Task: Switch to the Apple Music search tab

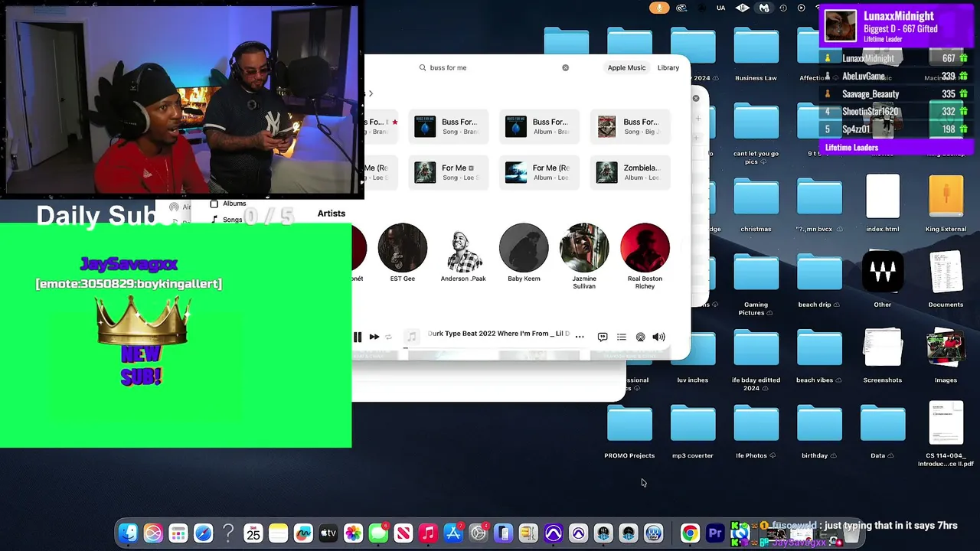Action: pos(626,67)
